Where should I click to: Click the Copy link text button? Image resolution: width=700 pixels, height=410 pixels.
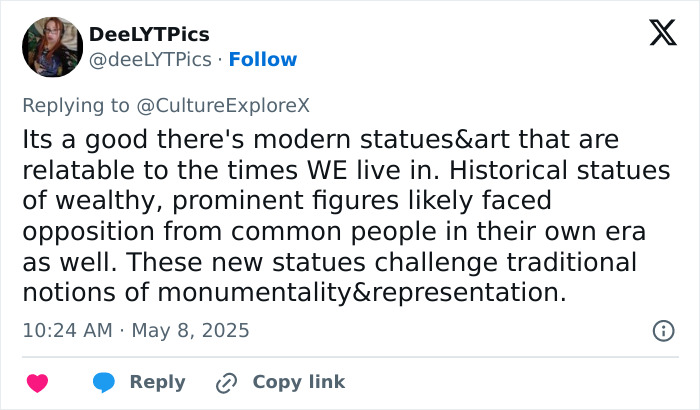coord(298,382)
